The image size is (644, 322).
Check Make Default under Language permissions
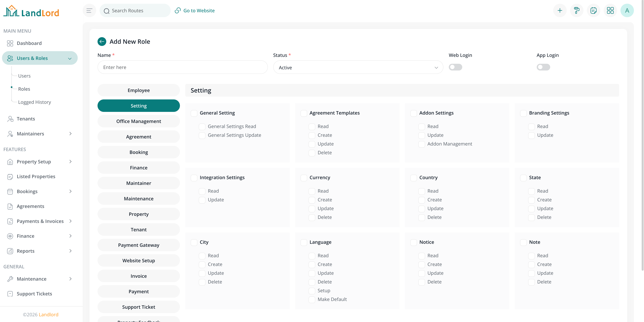pyautogui.click(x=312, y=299)
